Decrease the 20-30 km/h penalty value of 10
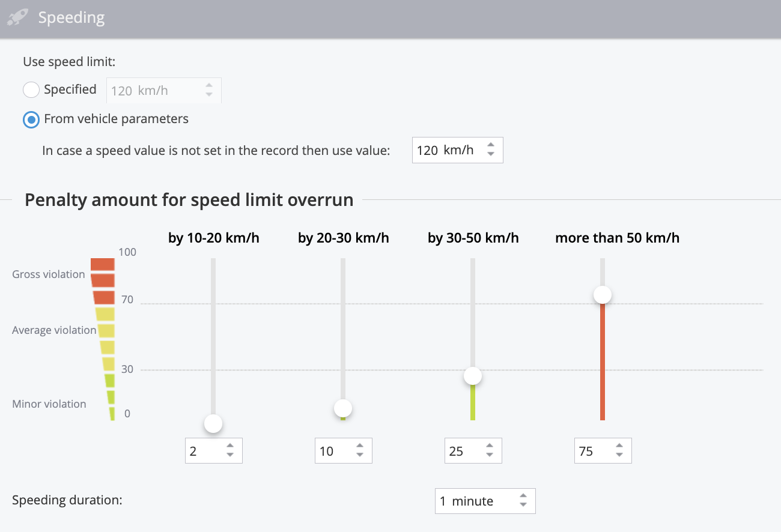 point(360,455)
